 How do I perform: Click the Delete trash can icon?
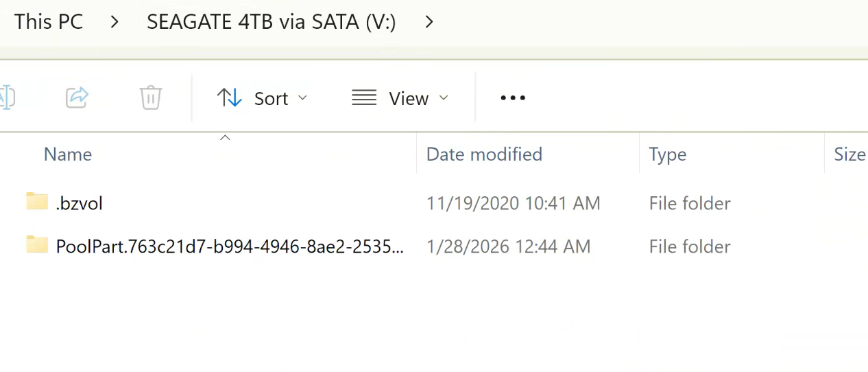[151, 97]
